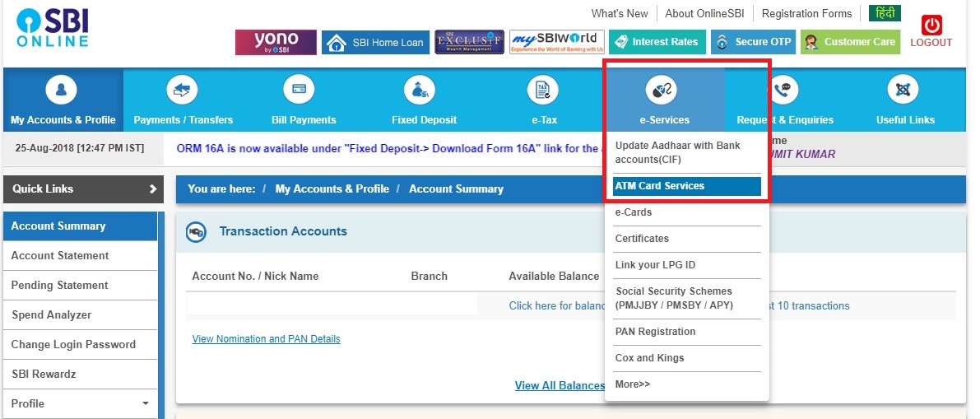This screenshot has height=419, width=980.
Task: Click the 25-Aug-2018 date time stamp
Action: point(79,149)
